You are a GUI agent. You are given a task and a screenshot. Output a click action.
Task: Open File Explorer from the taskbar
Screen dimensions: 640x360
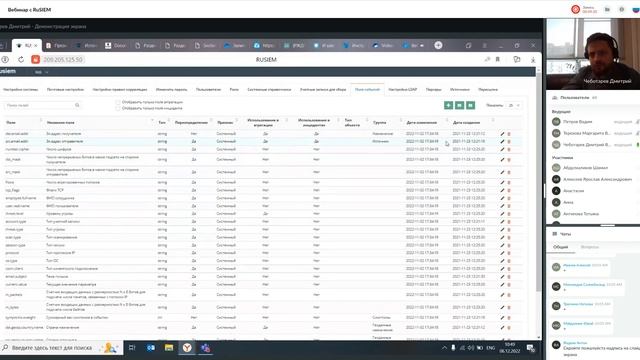169,348
